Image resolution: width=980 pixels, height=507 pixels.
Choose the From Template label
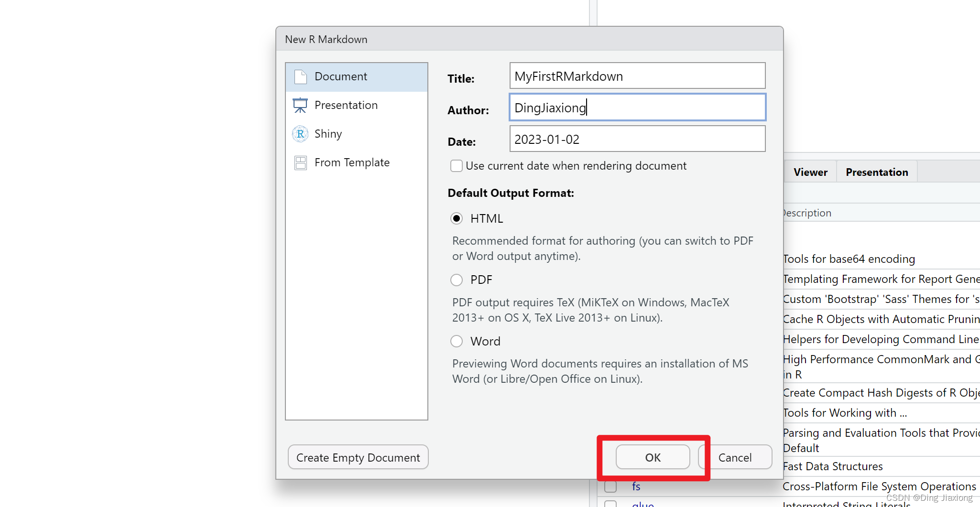[352, 162]
